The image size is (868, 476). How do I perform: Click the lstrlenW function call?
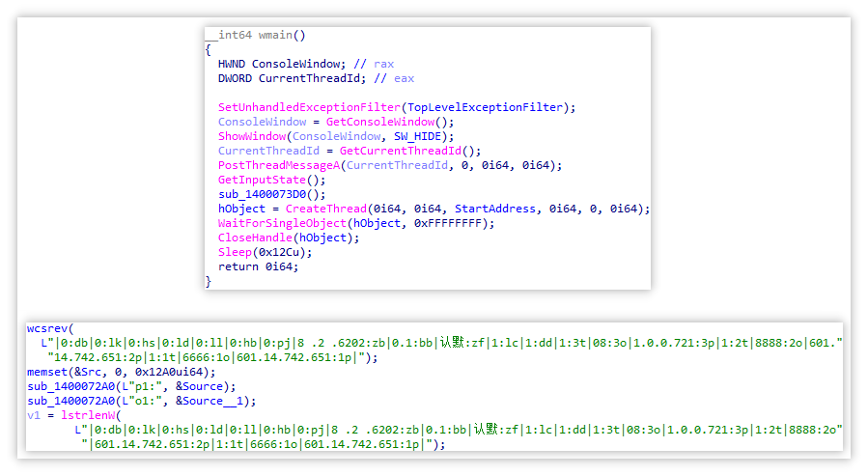[88, 414]
